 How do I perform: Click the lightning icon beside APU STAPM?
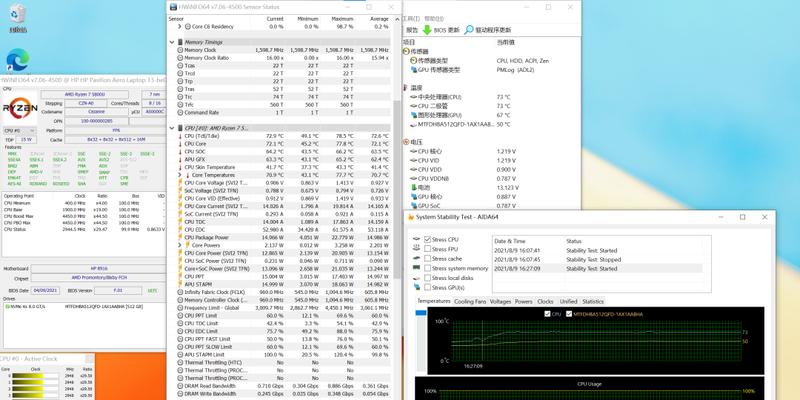tap(180, 284)
